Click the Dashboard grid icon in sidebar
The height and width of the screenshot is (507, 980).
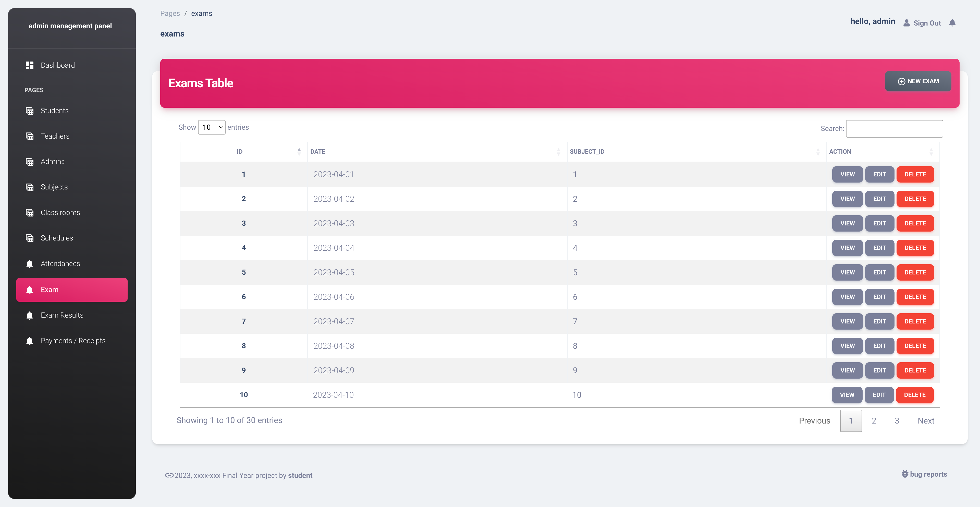[x=30, y=65]
